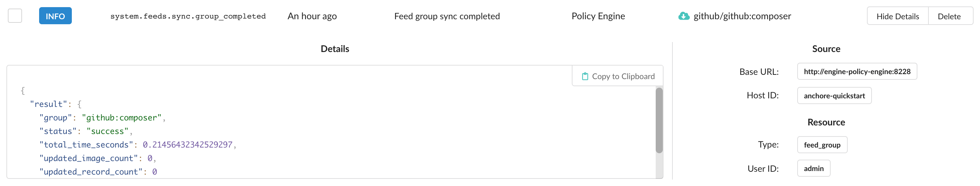The image size is (980, 186).
Task: Click the anchore-quickstart Host ID value
Action: pyautogui.click(x=834, y=95)
